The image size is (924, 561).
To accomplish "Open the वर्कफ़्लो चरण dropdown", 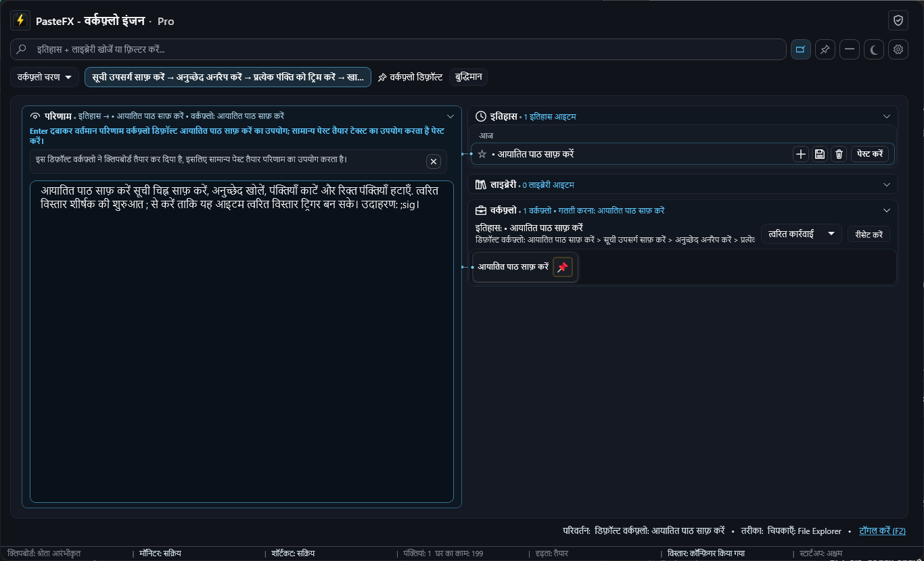I will (x=45, y=77).
